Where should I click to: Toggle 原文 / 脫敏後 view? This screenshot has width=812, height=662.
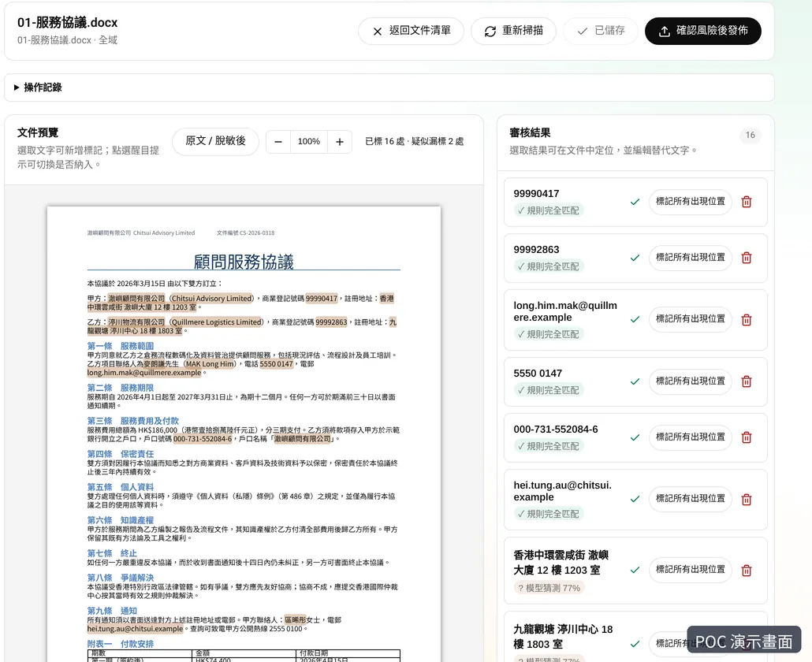[x=215, y=141]
